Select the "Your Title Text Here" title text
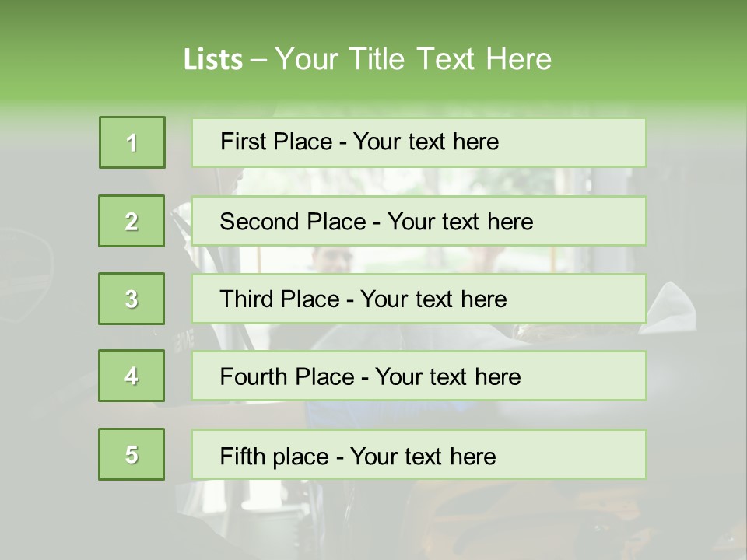 (x=413, y=59)
